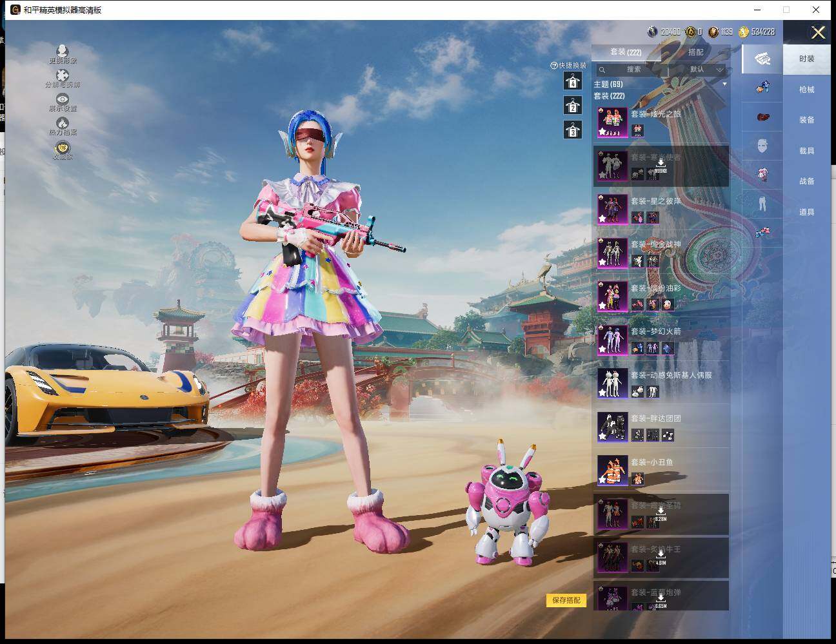
Task: Click the 搜索 search field
Action: (x=632, y=70)
